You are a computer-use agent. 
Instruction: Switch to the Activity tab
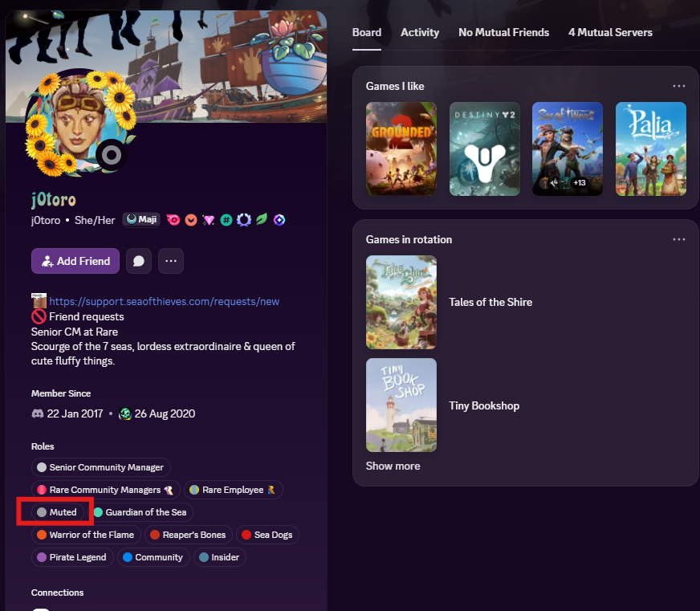420,33
